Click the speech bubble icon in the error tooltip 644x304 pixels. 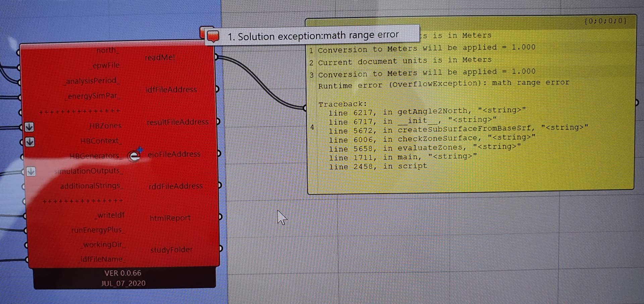click(212, 35)
